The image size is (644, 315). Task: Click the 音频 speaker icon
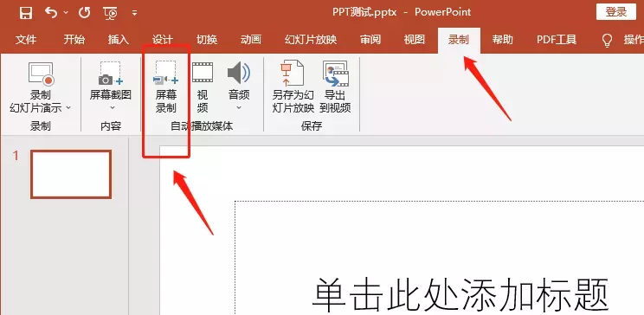pos(239,73)
